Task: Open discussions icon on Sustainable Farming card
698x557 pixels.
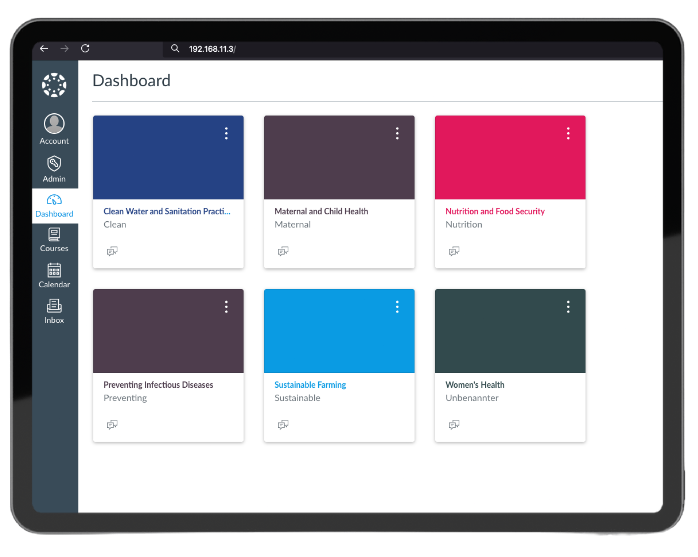Action: pyautogui.click(x=284, y=424)
